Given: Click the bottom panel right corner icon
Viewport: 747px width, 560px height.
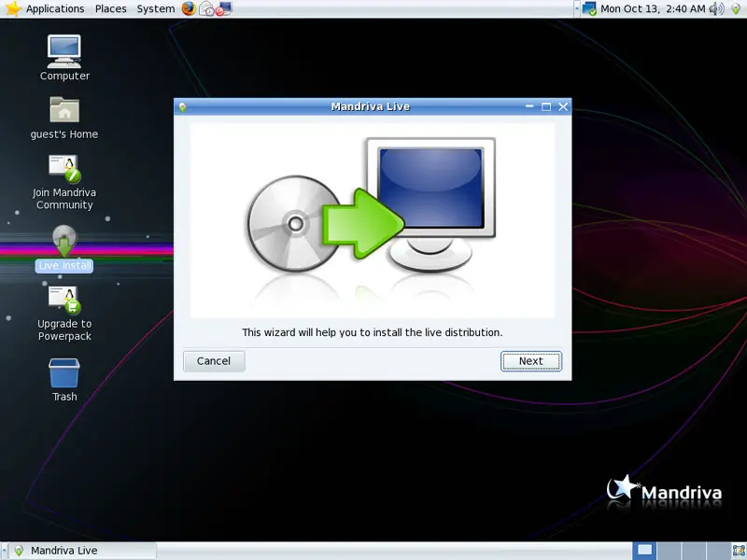Looking at the screenshot, I should pos(739,551).
